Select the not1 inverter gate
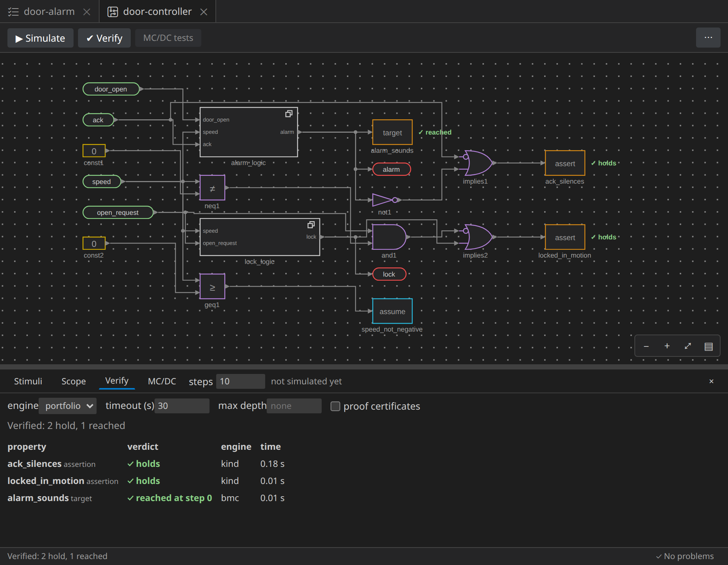The image size is (728, 565). (386, 200)
